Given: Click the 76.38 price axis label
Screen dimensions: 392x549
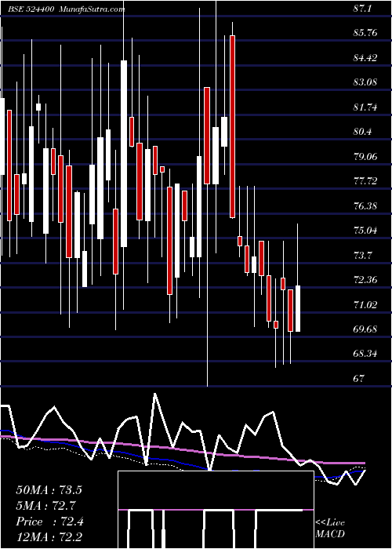Looking at the screenshot, I should pos(365,205).
